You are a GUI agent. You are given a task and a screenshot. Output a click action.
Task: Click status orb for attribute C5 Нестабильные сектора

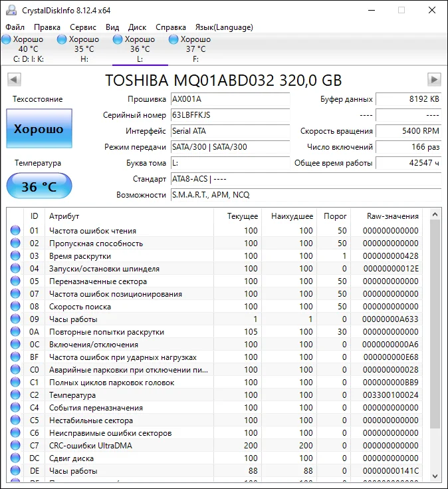pos(15,420)
